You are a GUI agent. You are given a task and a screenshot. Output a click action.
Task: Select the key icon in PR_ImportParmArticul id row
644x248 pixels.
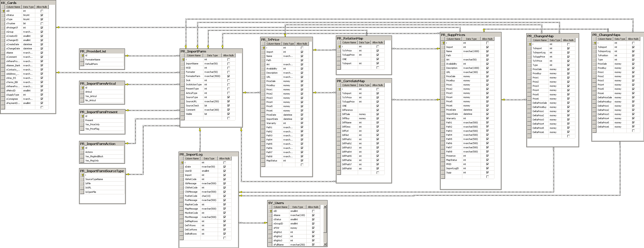pyautogui.click(x=82, y=88)
